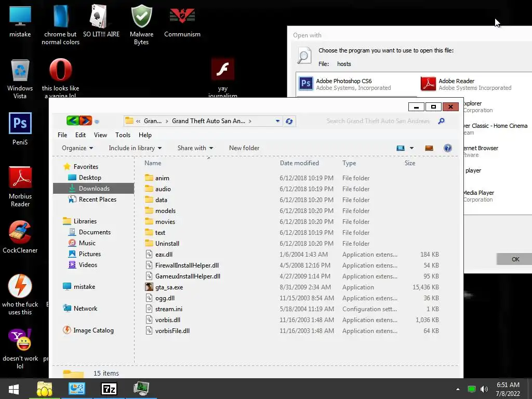Screen dimensions: 532x399
Task: Click OK in the Open with dialog
Action: tap(515, 259)
